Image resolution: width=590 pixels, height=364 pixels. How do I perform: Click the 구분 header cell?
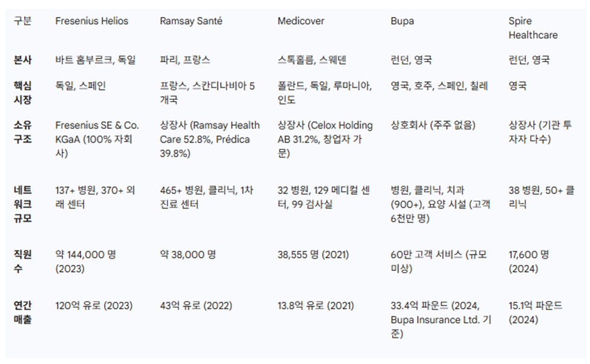click(x=22, y=21)
